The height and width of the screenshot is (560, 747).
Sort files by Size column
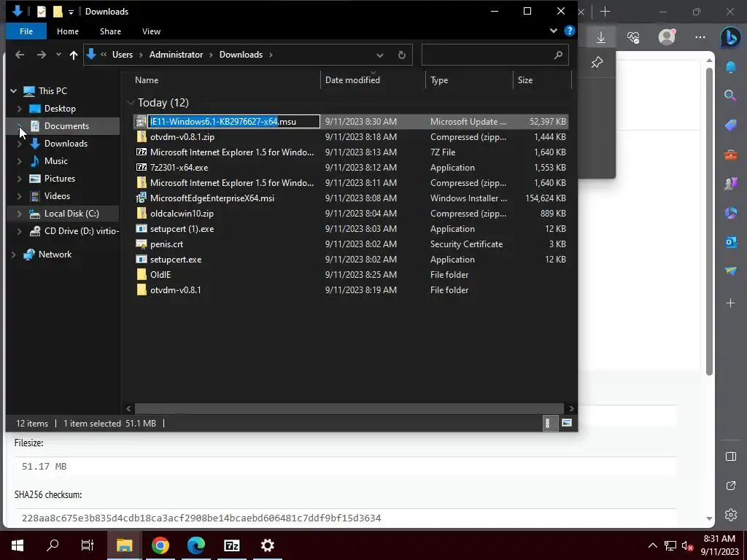point(525,80)
